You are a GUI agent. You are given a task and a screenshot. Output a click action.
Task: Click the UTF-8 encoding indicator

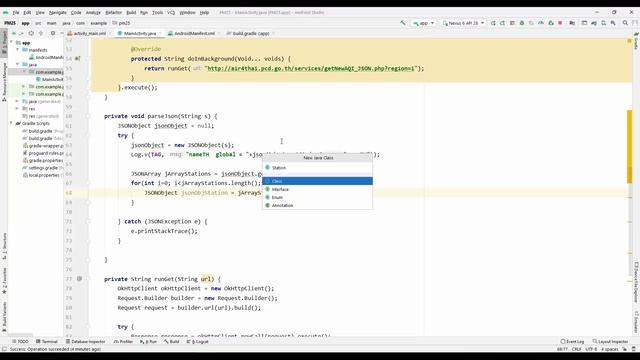click(591, 349)
